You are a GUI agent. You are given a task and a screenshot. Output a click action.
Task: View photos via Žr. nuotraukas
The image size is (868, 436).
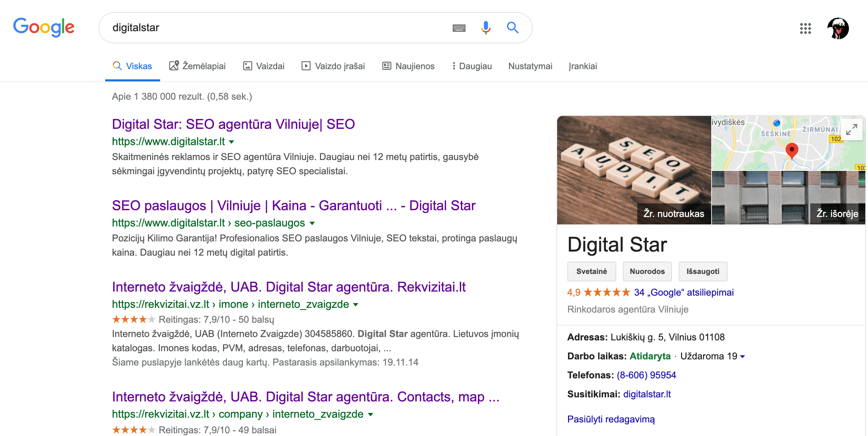674,214
